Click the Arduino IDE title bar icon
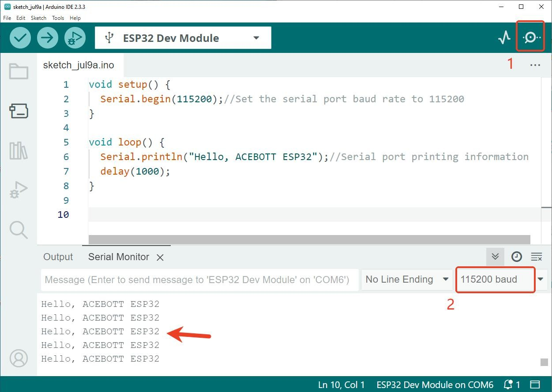 point(7,7)
